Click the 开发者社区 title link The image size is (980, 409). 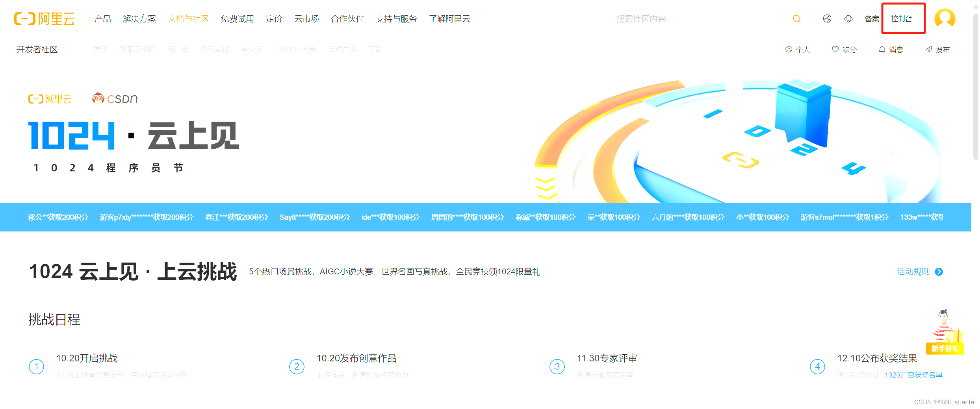tap(37, 50)
